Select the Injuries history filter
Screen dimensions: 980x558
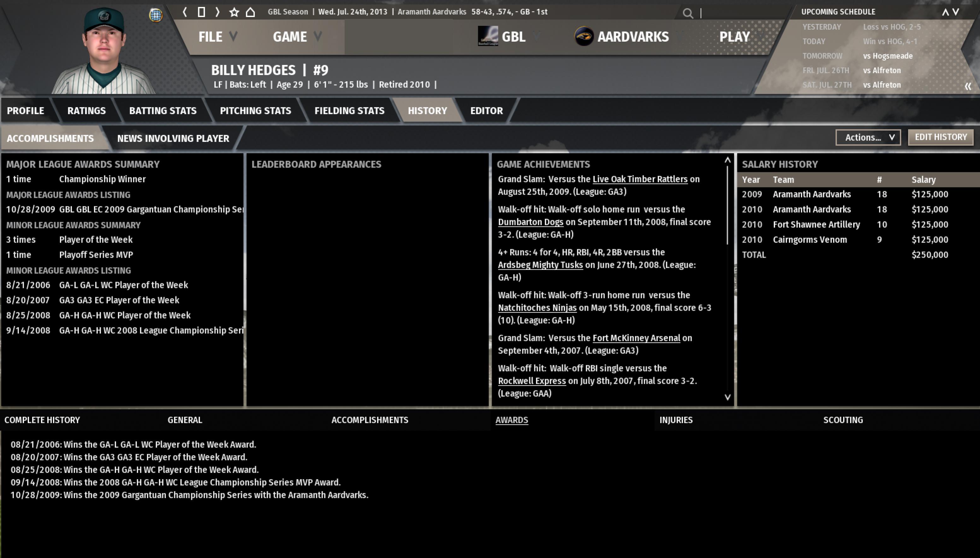[x=675, y=420]
